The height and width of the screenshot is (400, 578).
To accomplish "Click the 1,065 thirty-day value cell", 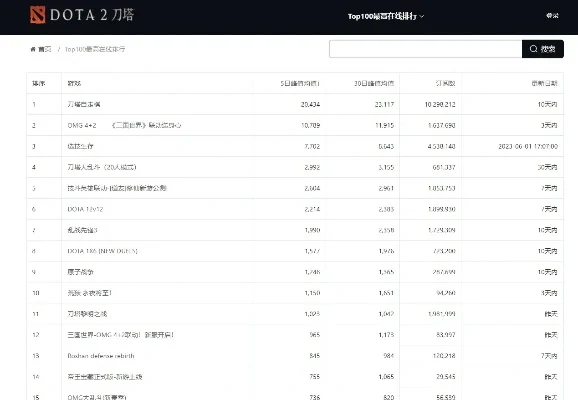I will pos(386,377).
